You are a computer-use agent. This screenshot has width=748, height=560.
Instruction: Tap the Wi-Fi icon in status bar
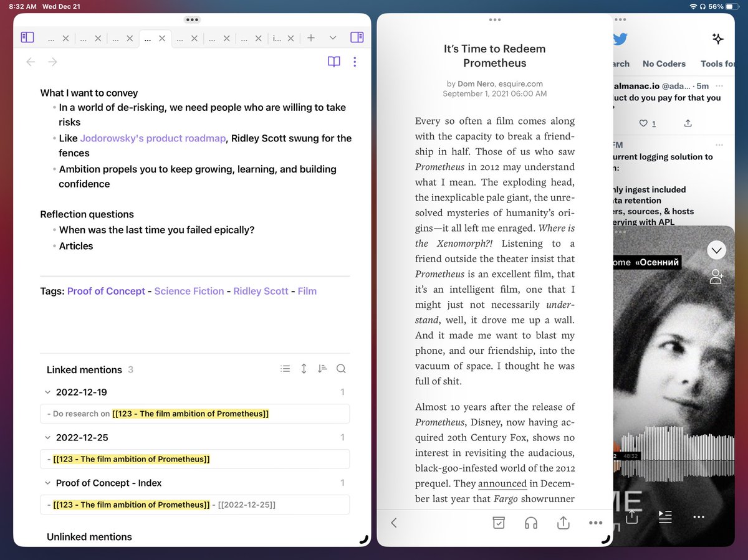click(693, 6)
